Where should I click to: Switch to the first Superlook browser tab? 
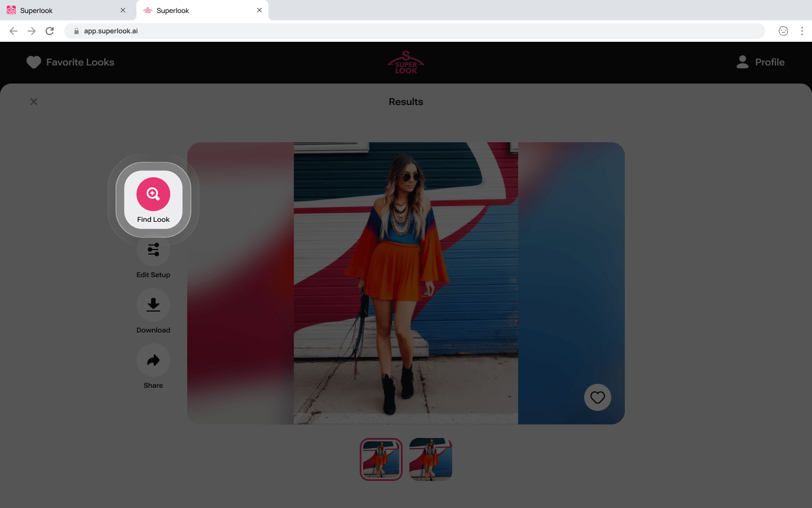click(62, 10)
